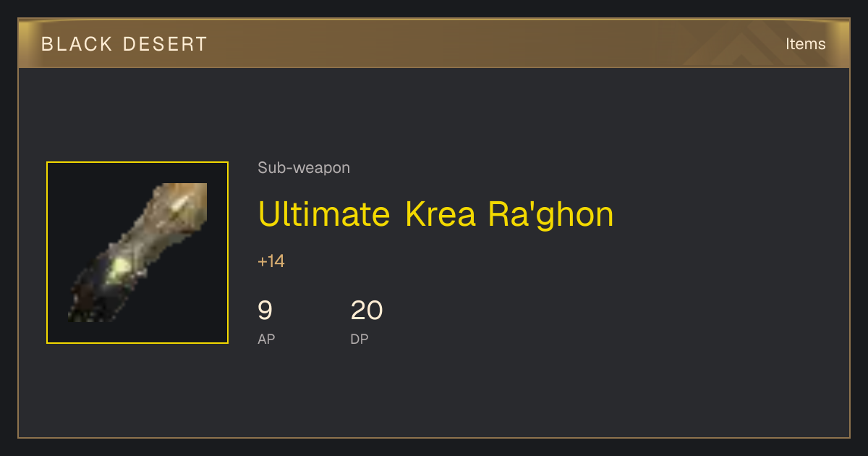Open the Sub-weapon category label
Screen dimensions: 868x456
pos(304,168)
